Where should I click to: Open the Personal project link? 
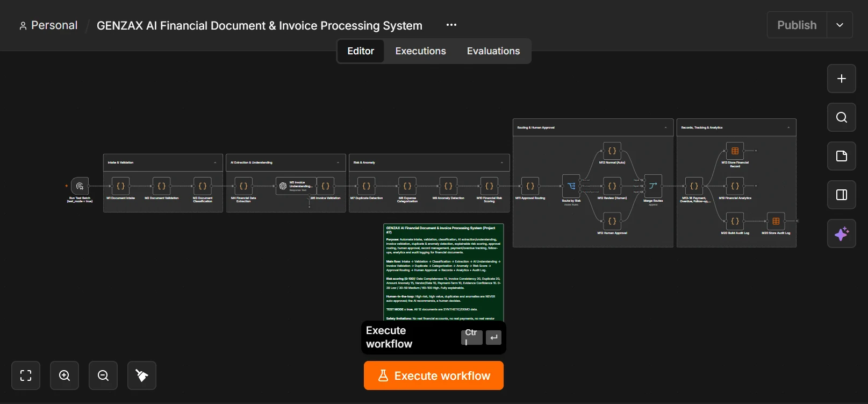point(48,25)
